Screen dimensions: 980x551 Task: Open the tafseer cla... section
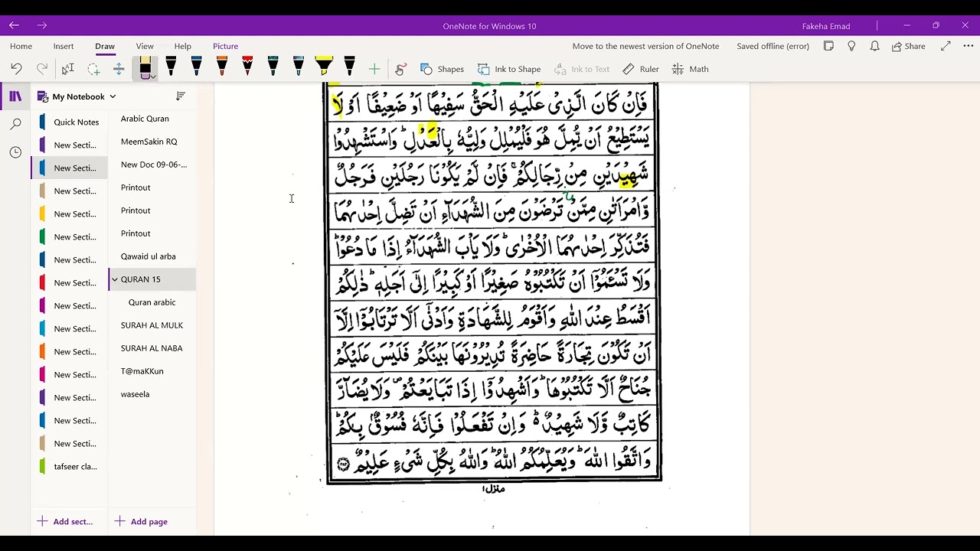pos(70,467)
